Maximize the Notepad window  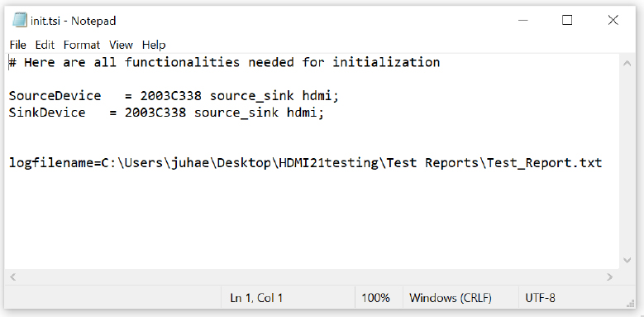point(567,20)
